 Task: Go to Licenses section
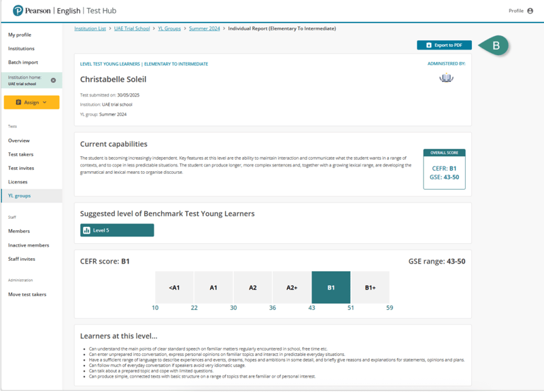18,182
